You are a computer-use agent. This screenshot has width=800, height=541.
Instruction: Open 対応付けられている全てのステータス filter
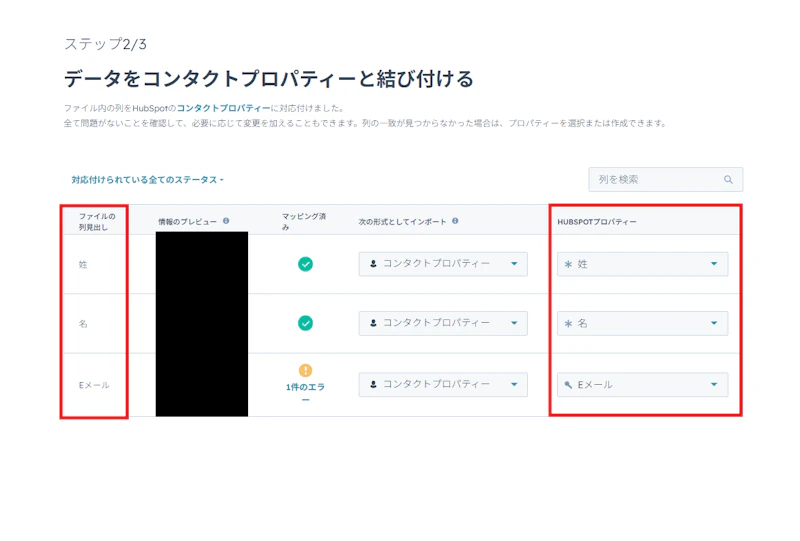[x=147, y=180]
